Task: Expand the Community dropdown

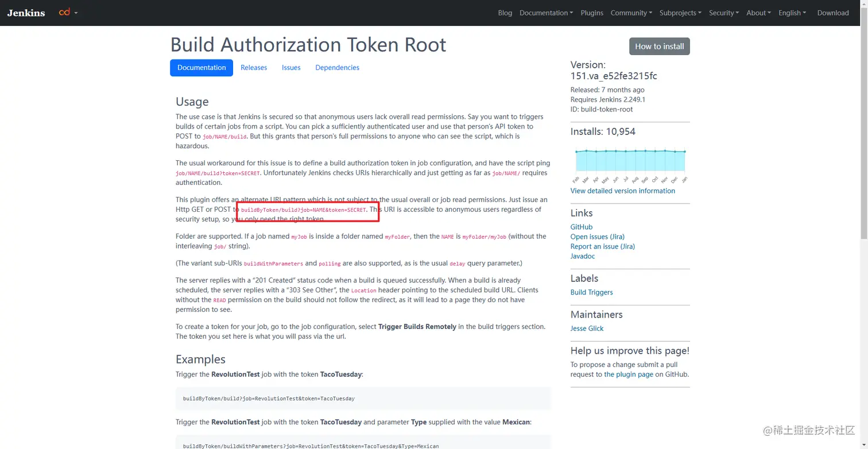Action: (631, 13)
